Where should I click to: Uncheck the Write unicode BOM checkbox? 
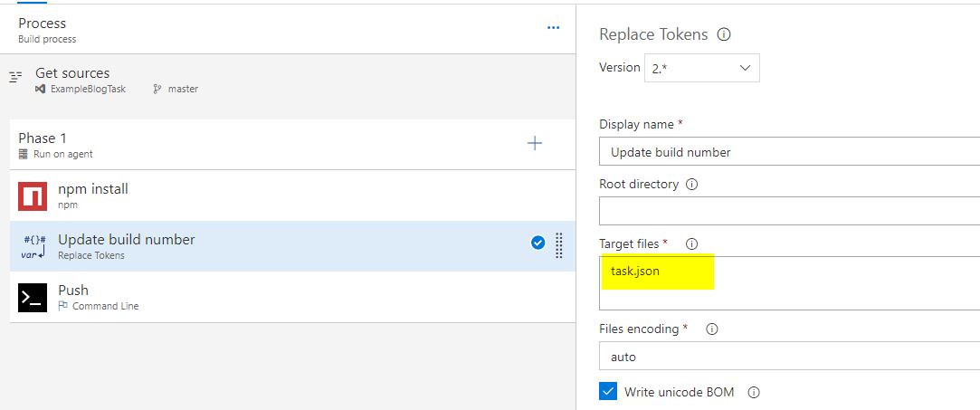point(608,392)
